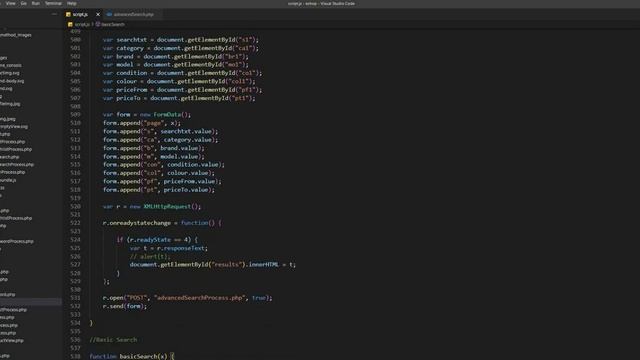This screenshot has height=360, width=640.
Task: Click the model variable on line 503
Action: coord(125,64)
